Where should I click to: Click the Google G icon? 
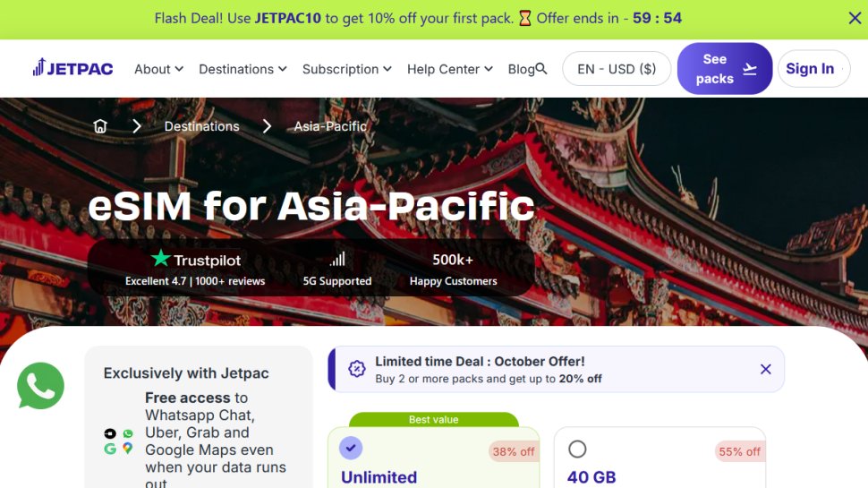110,448
